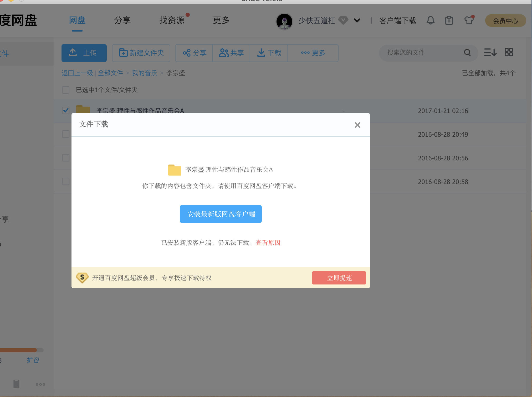Click the clipboard task manager icon
The height and width of the screenshot is (397, 532).
click(449, 21)
